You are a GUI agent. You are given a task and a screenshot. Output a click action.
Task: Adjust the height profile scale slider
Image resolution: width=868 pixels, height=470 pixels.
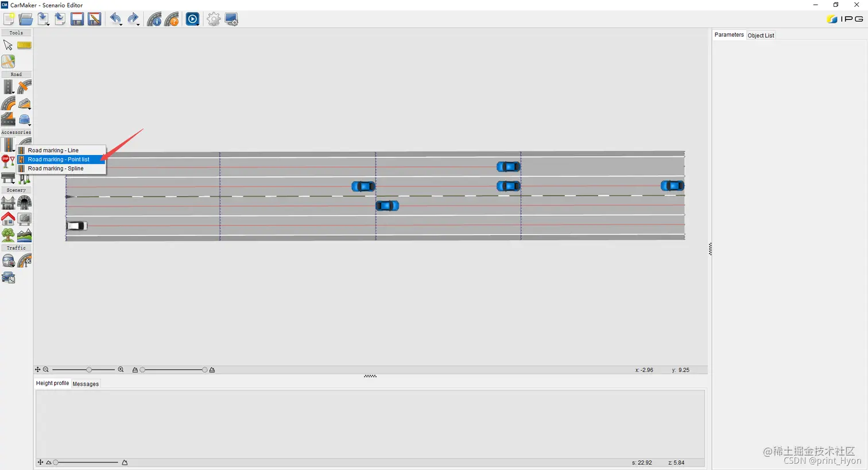click(87, 463)
